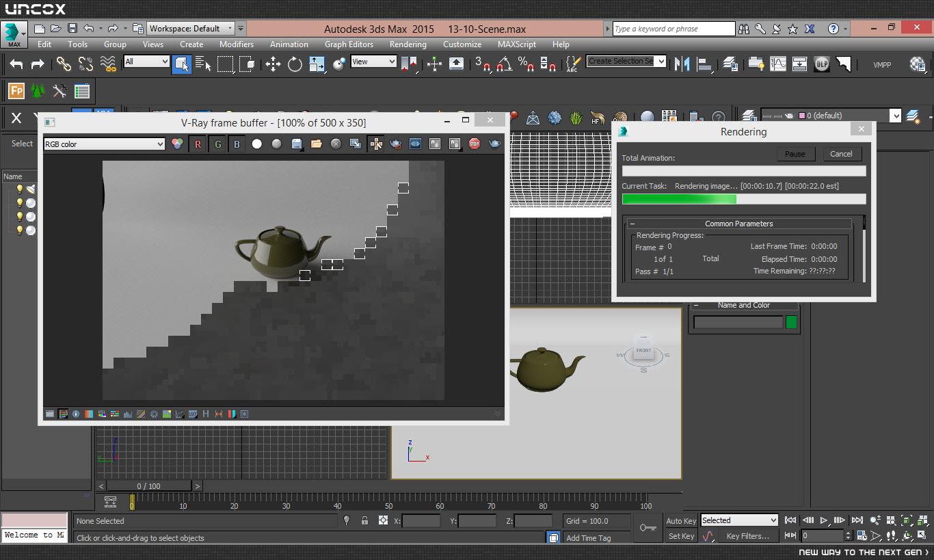Open the Selected key filter dropdown
Viewport: 934px width, 560px height.
[x=739, y=520]
